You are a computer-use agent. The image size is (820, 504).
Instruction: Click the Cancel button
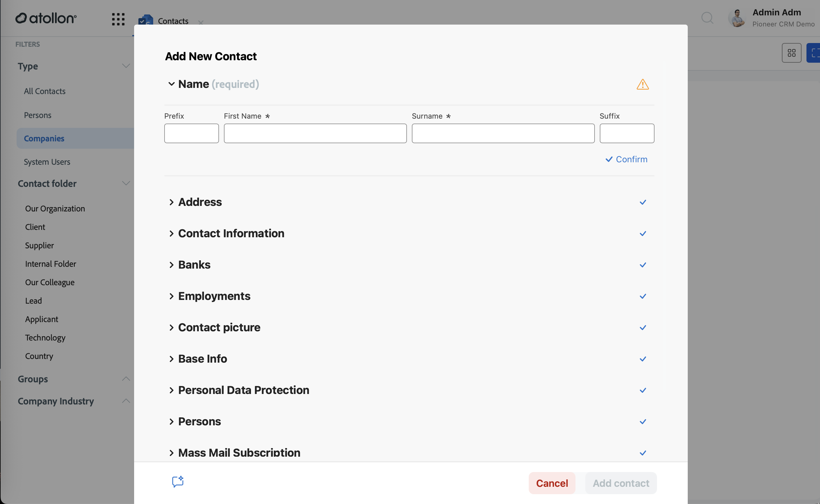pos(552,483)
